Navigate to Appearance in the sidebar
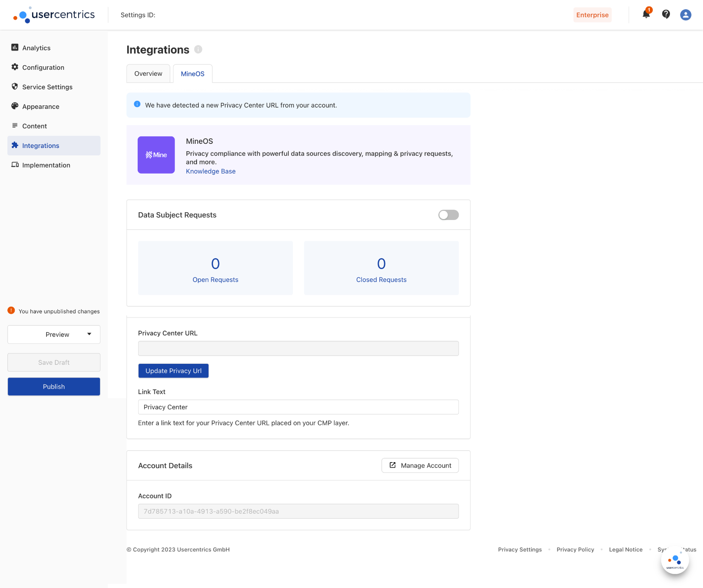 tap(54, 107)
